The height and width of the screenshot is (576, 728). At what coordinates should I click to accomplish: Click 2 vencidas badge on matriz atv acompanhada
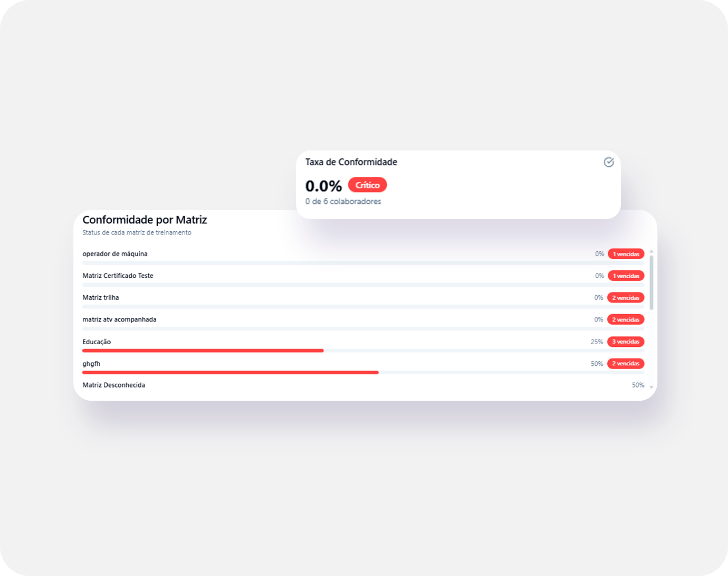coord(626,319)
